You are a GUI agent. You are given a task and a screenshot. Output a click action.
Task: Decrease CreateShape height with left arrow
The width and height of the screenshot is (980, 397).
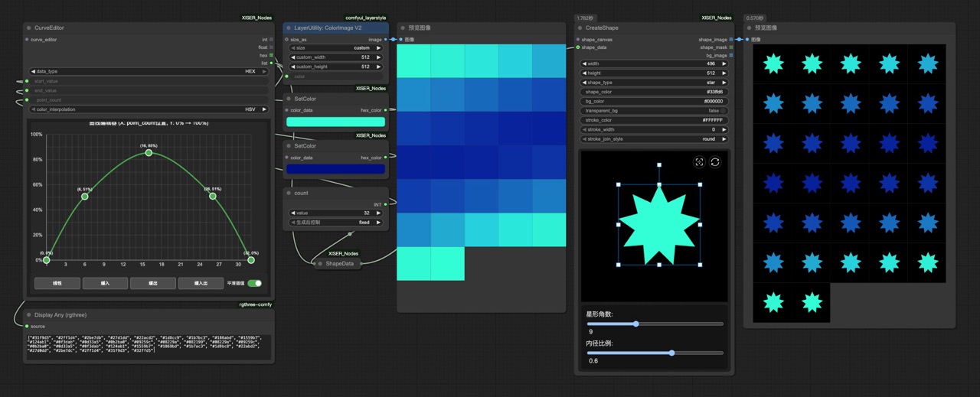click(x=585, y=73)
